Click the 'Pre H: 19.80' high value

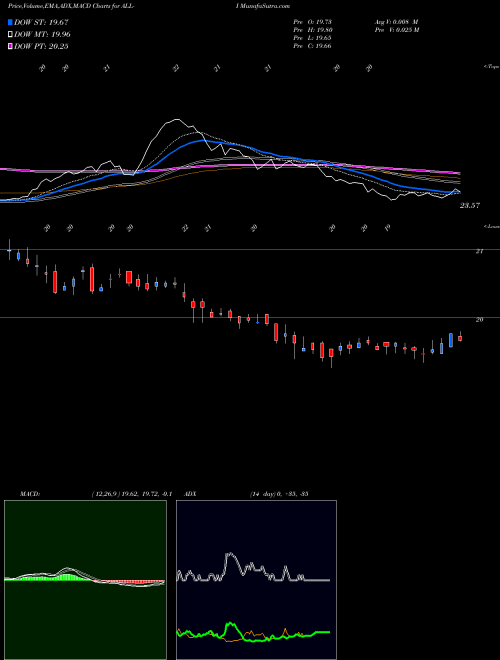(313, 30)
